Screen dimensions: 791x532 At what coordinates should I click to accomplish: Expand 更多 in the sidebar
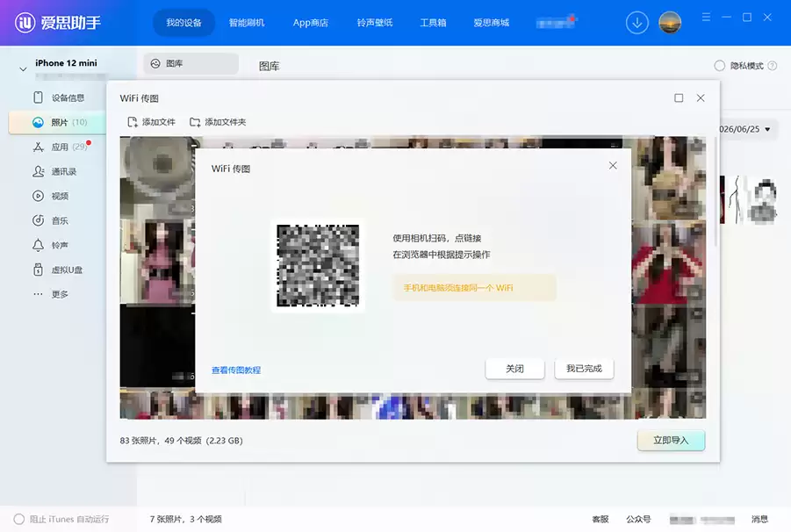(50, 294)
